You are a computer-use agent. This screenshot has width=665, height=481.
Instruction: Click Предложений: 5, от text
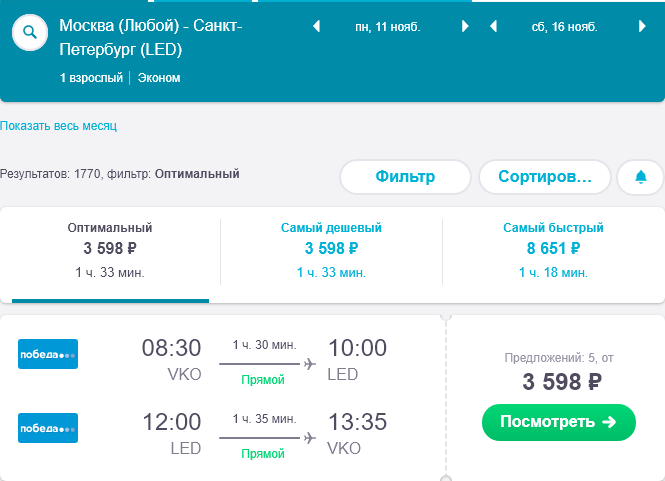(559, 358)
